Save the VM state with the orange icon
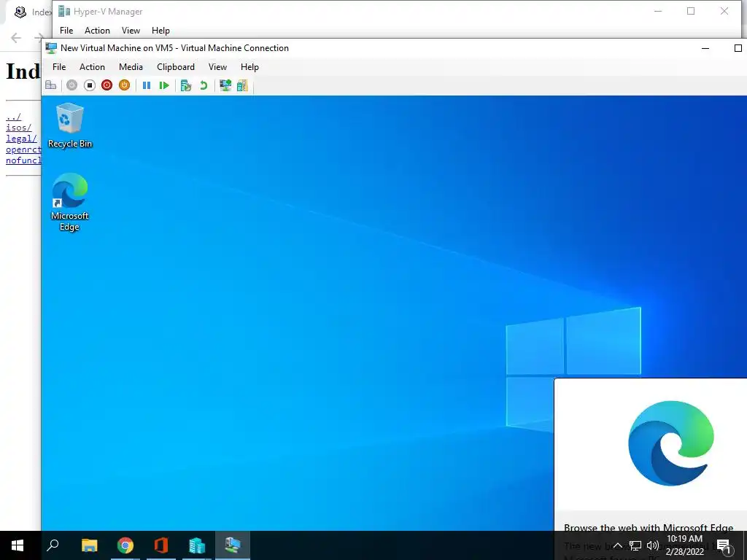This screenshot has width=747, height=560. 124,85
